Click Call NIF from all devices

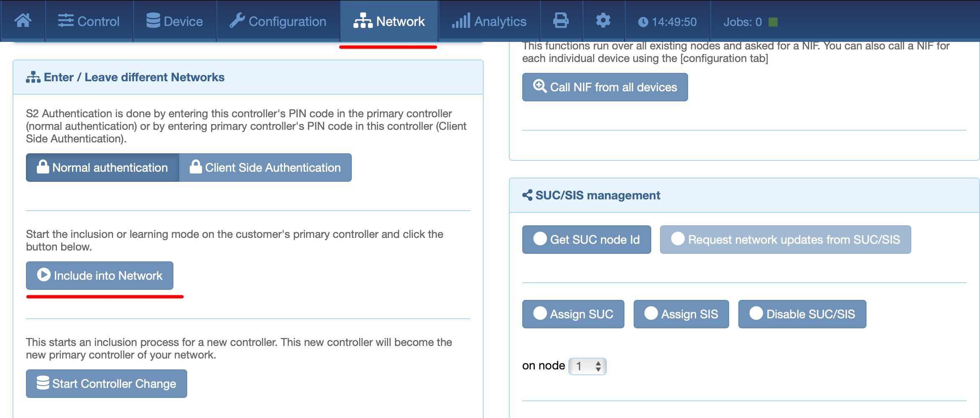coord(605,87)
